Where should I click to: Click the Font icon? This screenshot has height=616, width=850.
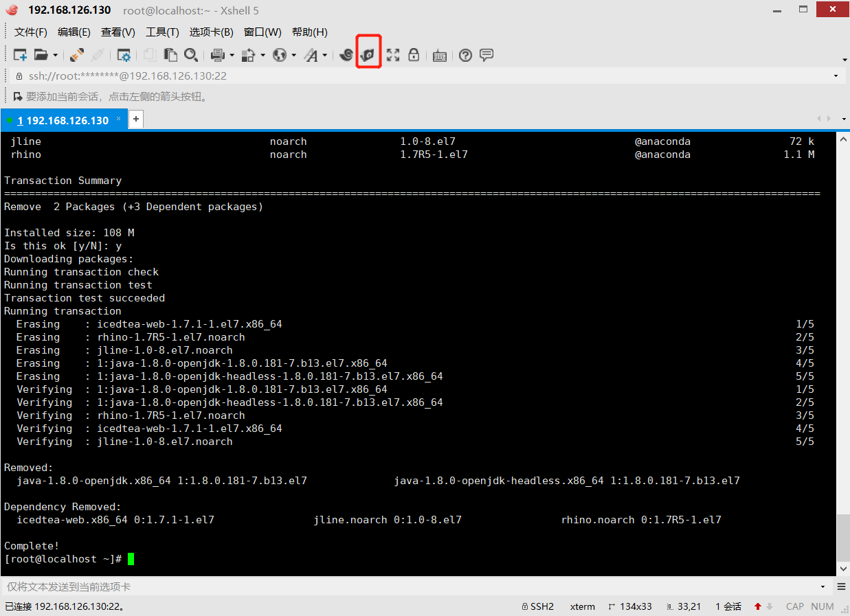311,56
